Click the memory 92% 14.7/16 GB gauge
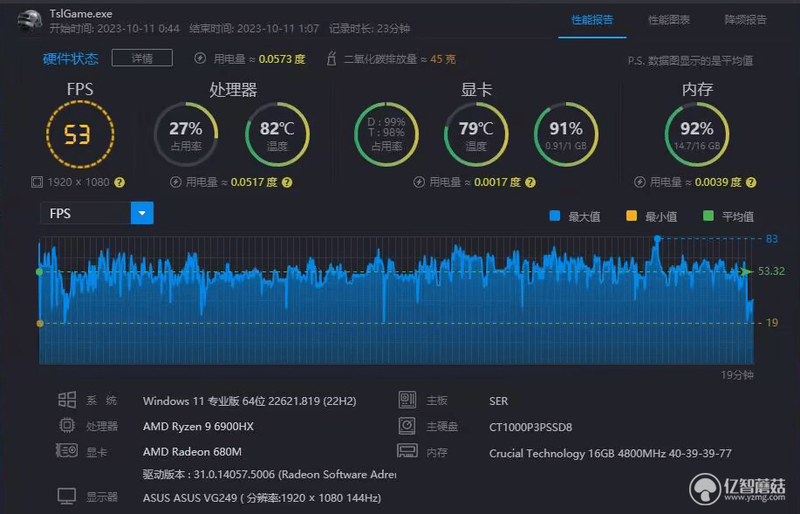Screen dimensions: 800x514 coord(696,134)
